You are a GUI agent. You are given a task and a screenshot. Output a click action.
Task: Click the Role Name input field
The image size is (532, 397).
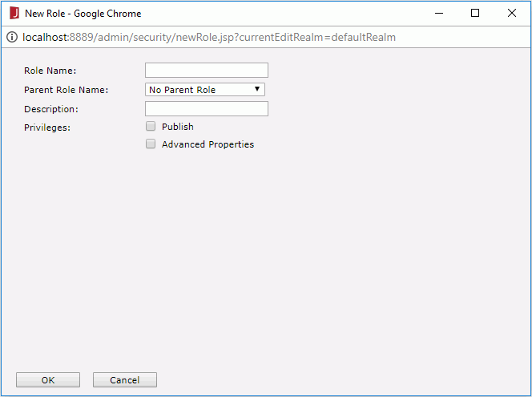tap(206, 71)
